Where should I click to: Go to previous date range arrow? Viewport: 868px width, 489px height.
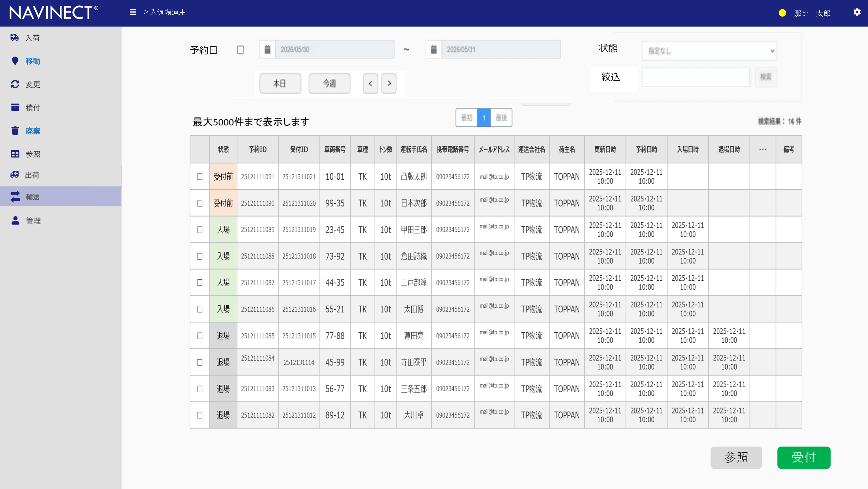click(x=370, y=83)
